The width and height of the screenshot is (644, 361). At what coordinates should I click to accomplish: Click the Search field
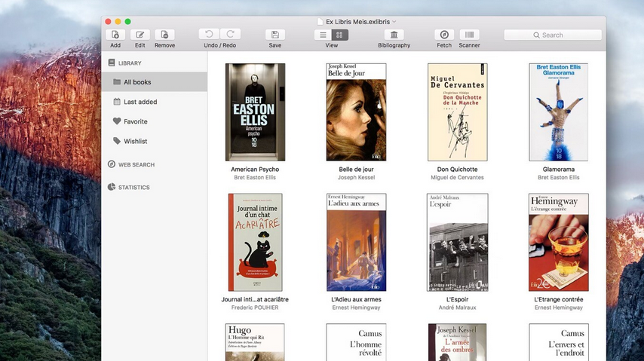(x=553, y=35)
